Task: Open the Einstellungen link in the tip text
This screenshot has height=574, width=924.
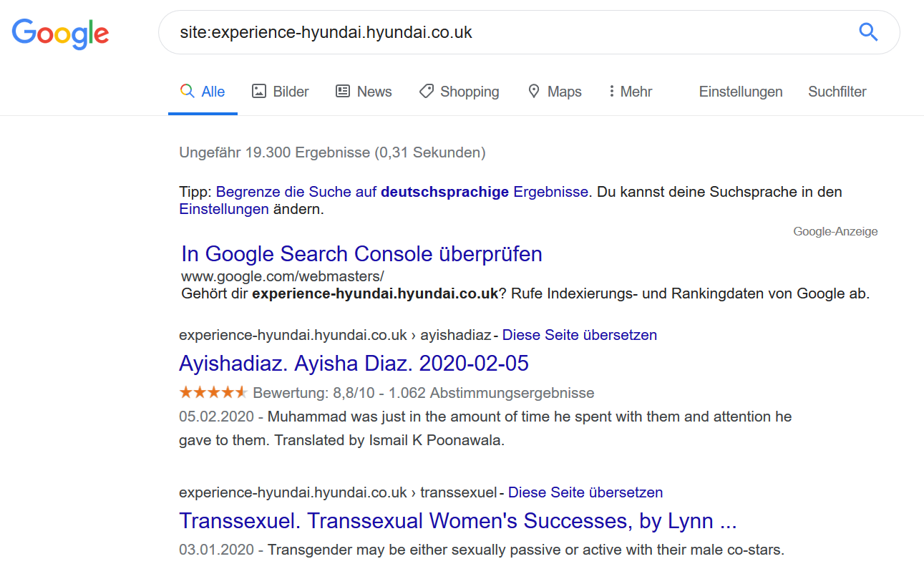Action: click(224, 210)
